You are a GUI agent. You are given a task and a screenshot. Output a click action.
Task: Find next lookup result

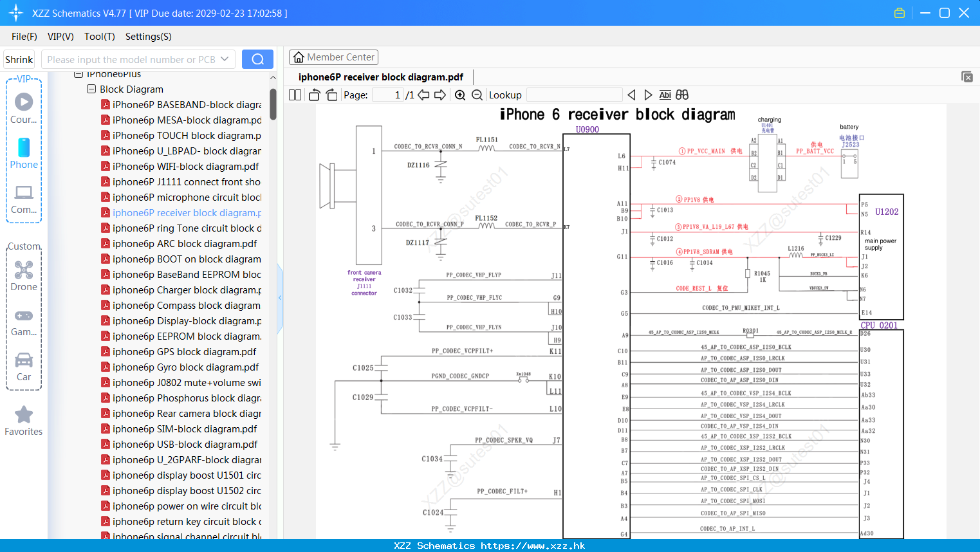pos(648,95)
